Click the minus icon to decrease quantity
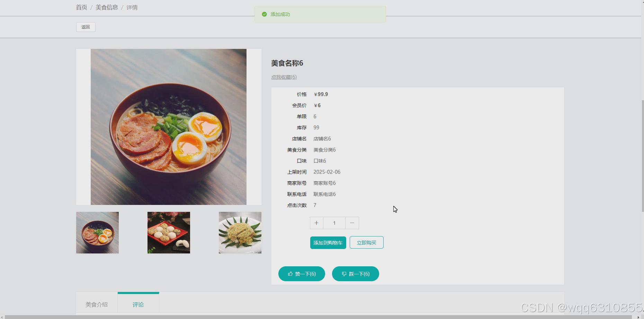 (x=352, y=223)
